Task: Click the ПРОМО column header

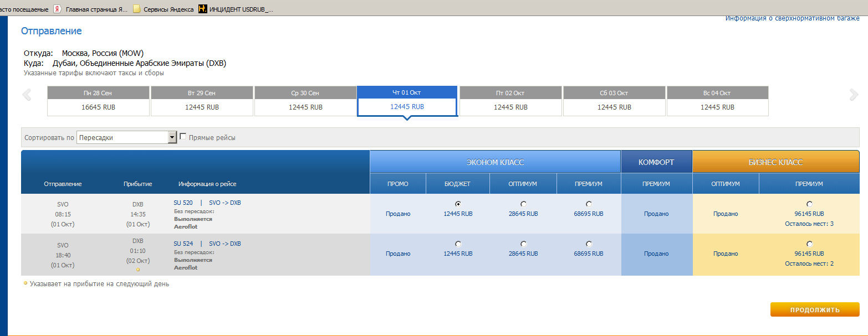Action: 398,184
